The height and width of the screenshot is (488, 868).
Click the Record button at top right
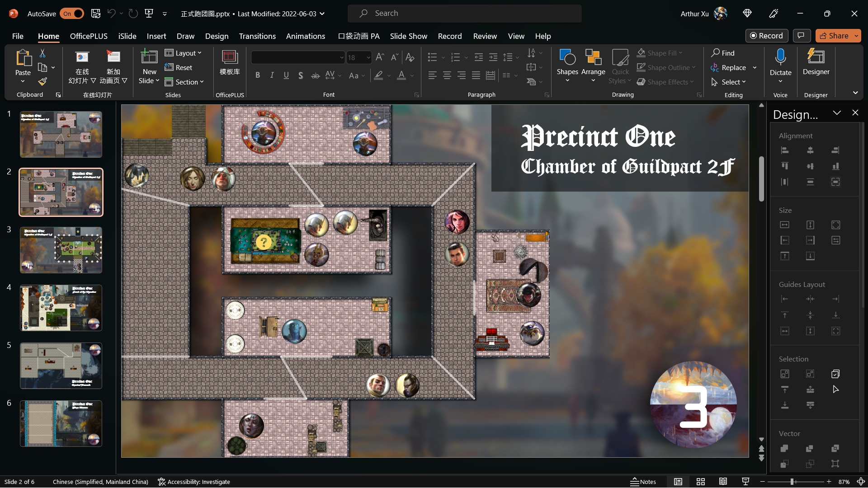pos(766,36)
